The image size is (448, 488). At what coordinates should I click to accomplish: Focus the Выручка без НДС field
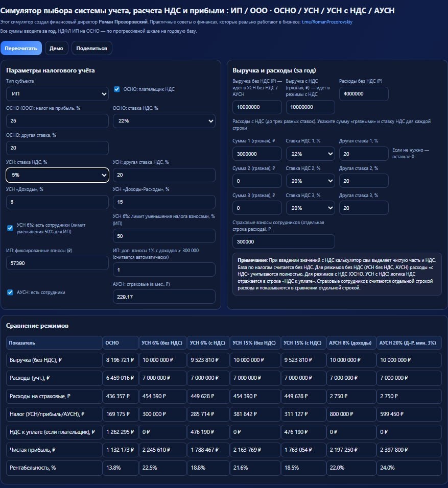click(257, 107)
